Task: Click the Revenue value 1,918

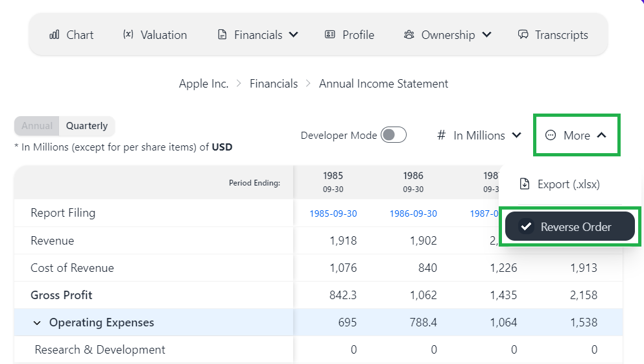Action: pos(343,241)
